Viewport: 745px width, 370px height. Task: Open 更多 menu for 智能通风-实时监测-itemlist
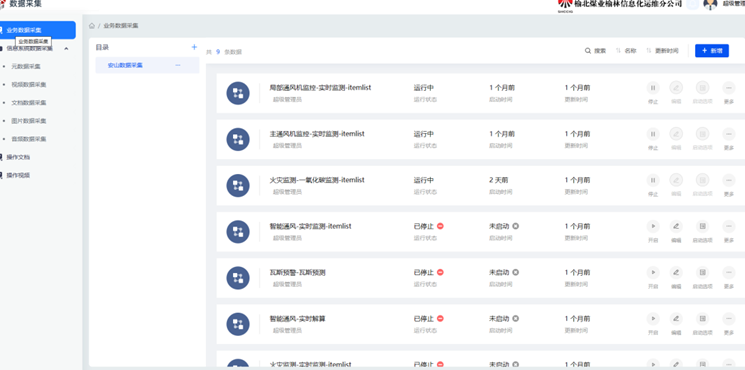[x=729, y=226]
